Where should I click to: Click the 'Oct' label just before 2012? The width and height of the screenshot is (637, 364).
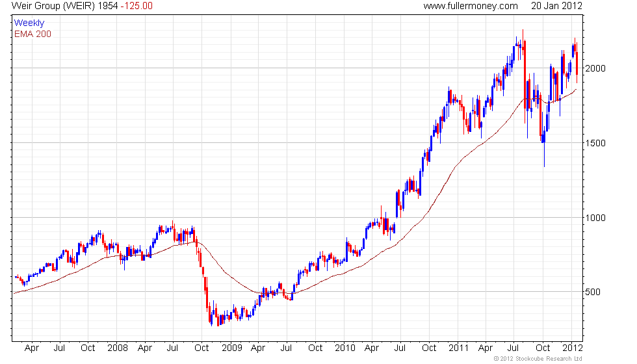click(x=543, y=348)
